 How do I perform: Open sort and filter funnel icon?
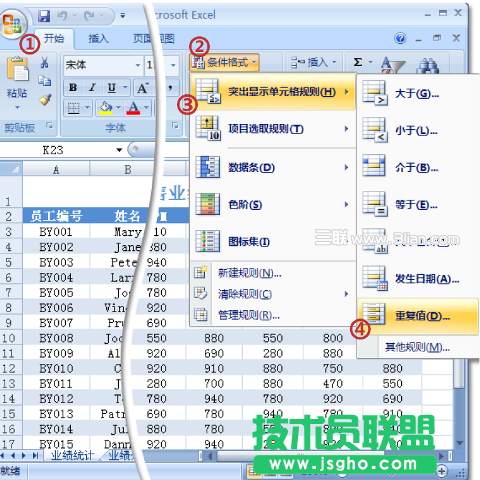(x=392, y=65)
